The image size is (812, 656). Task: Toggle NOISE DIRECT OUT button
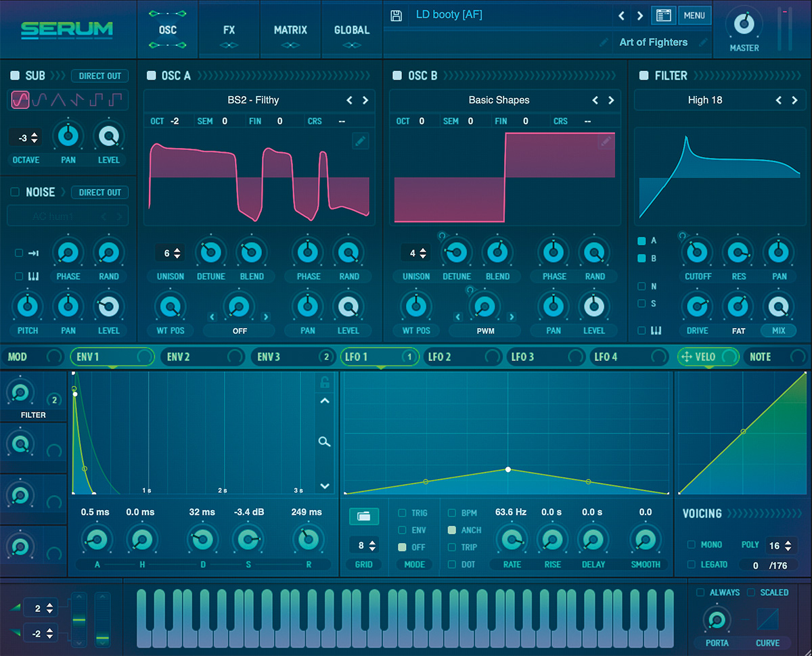coord(99,192)
